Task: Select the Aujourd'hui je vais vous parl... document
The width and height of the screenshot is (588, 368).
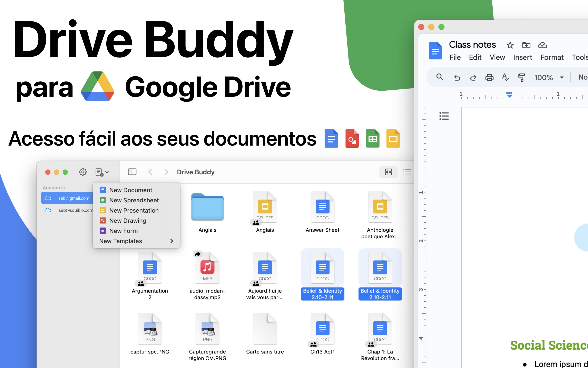Action: coord(265,276)
